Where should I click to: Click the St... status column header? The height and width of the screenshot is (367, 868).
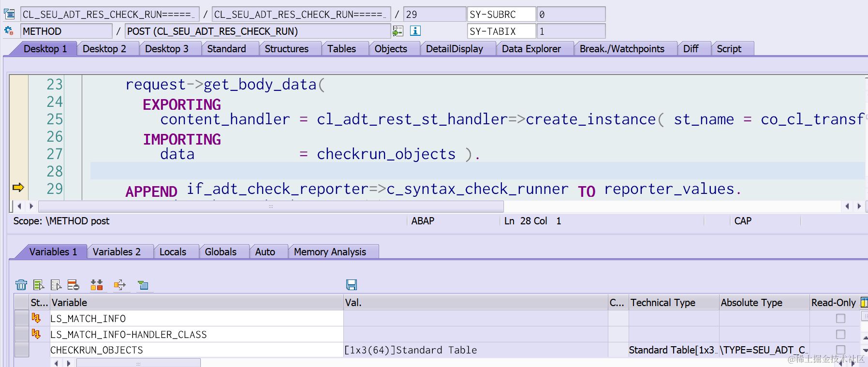click(39, 303)
